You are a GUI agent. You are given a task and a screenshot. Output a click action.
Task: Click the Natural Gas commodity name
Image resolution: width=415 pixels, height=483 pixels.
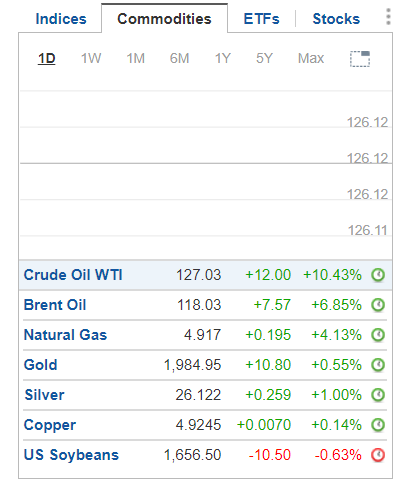(x=65, y=335)
